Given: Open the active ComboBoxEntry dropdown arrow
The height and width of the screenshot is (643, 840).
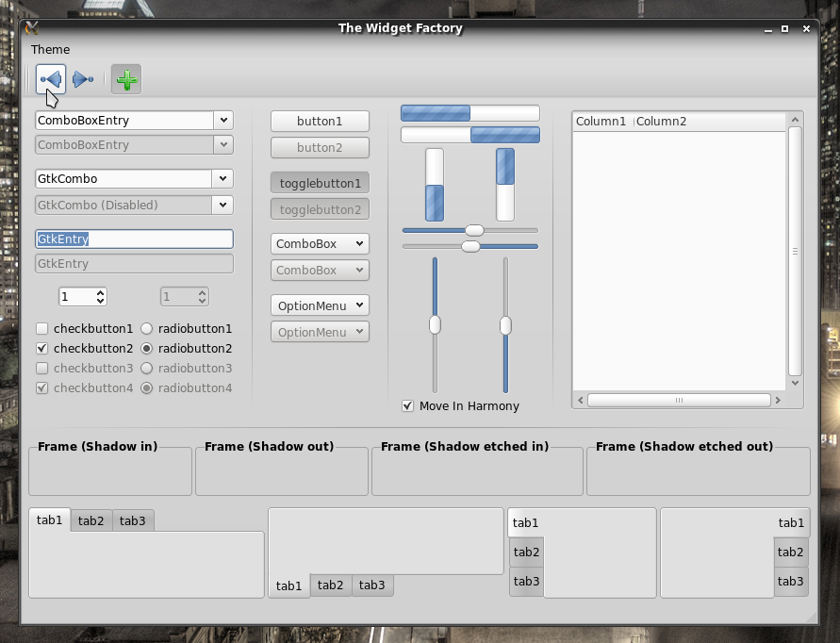Looking at the screenshot, I should pyautogui.click(x=223, y=120).
